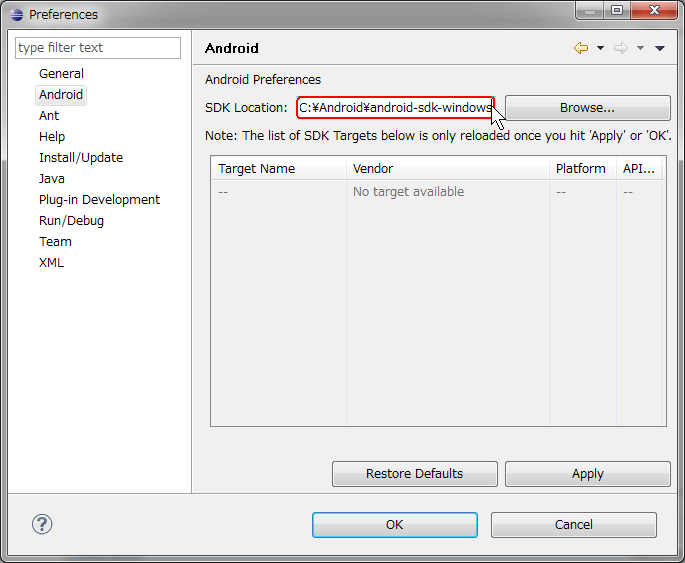
Task: Close the Preferences dialog window
Action: (x=654, y=10)
